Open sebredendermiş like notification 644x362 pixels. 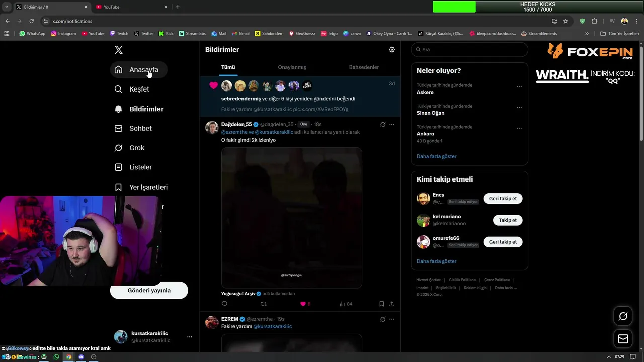point(300,97)
